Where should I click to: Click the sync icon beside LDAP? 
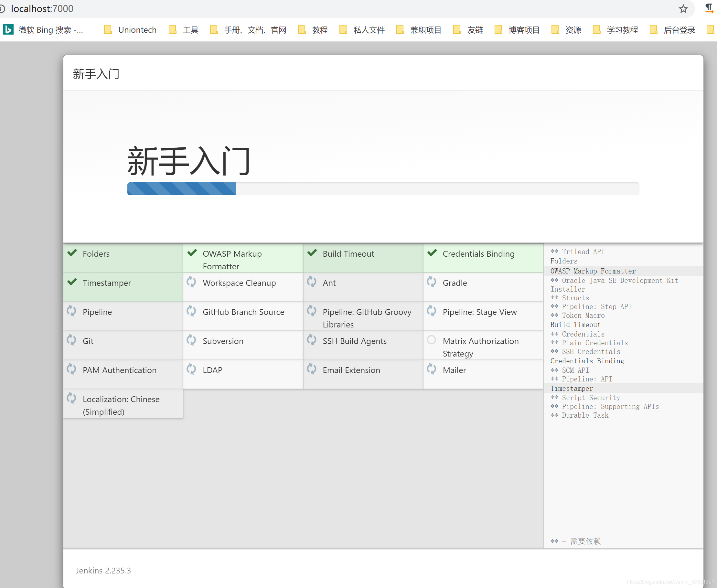(191, 369)
